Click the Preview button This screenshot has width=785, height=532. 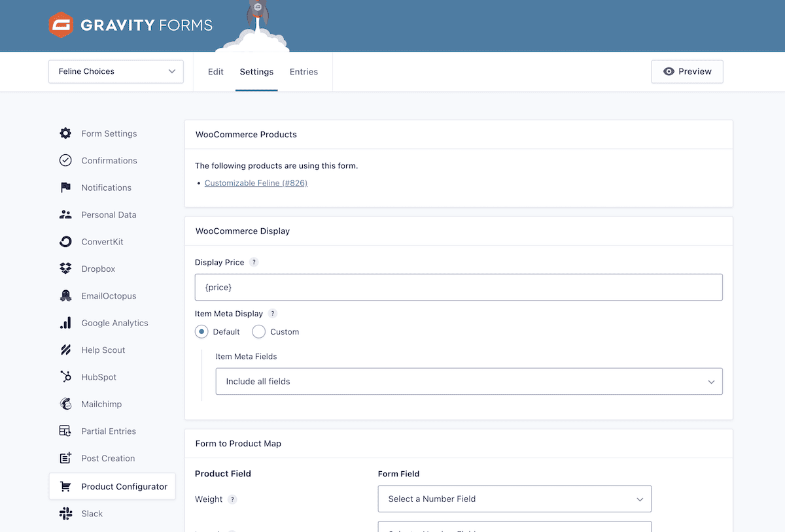[x=687, y=71]
